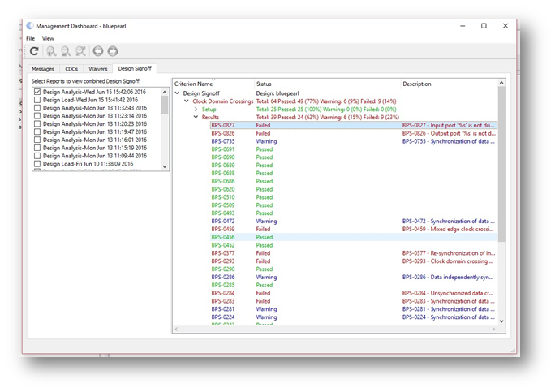Screen dimensions: 555x392
Task: Check Design Analysis-Mon Jun 13 11:16:01 2016
Action: coord(37,140)
